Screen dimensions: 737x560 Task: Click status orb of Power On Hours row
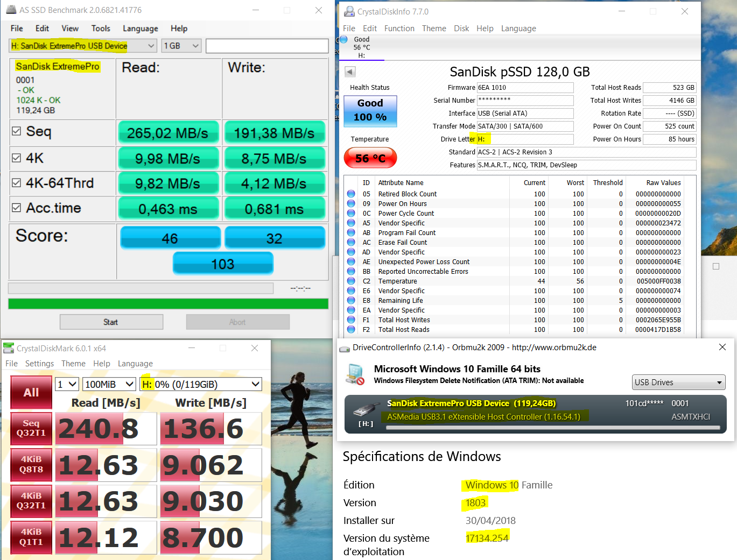point(351,203)
